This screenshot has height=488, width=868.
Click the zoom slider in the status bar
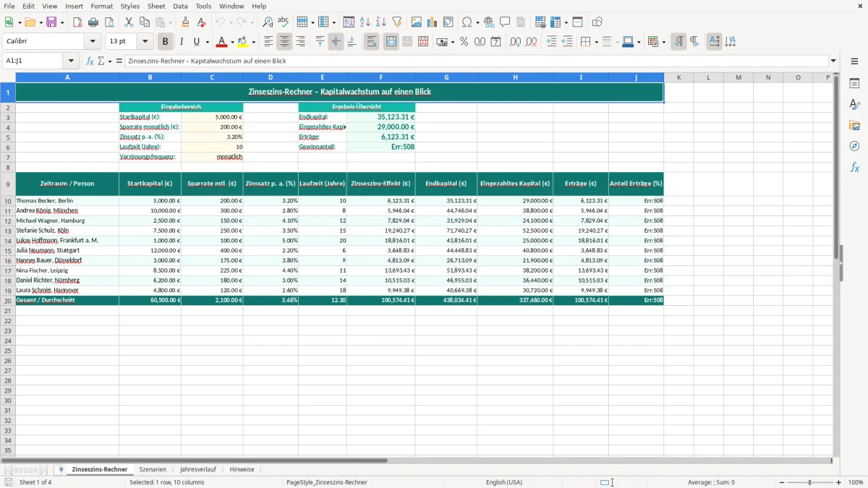(809, 482)
